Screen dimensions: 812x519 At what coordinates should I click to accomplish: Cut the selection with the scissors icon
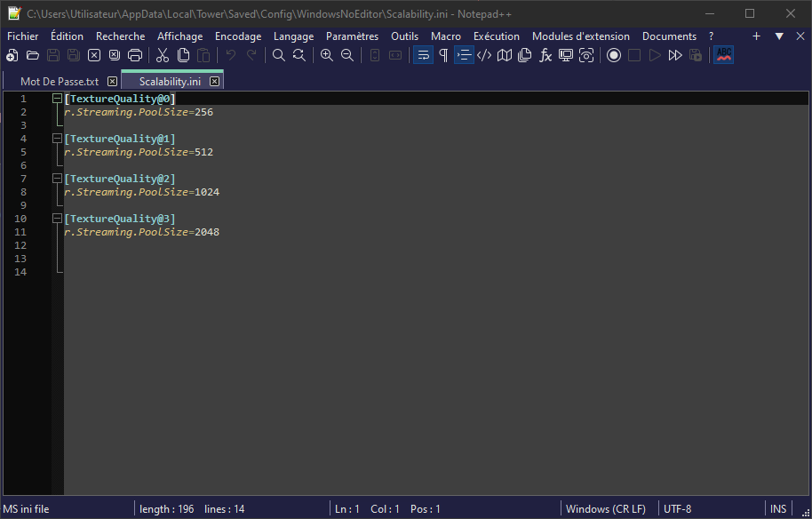[163, 55]
